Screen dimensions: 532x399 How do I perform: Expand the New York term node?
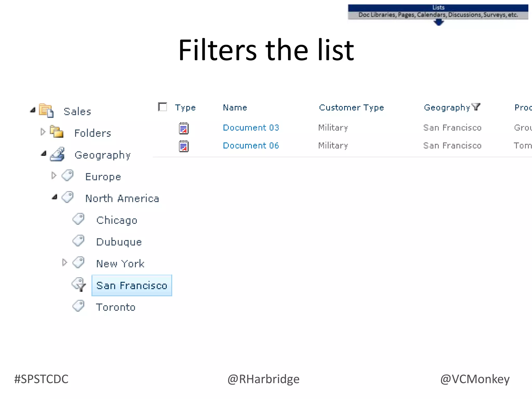(x=64, y=262)
